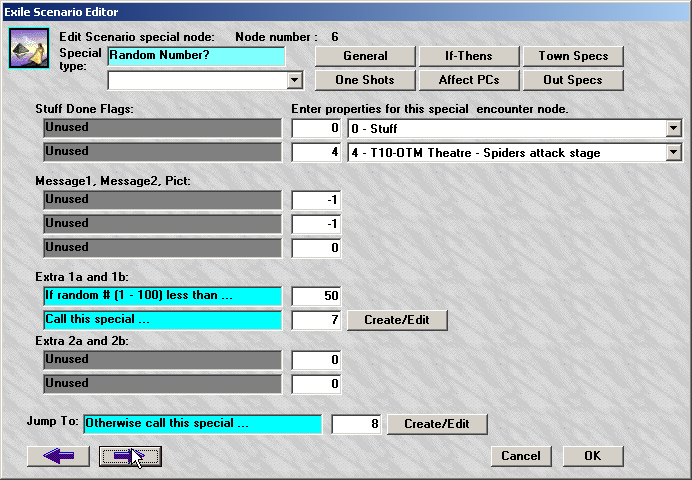The height and width of the screenshot is (480, 692).
Task: Click the right arrow next-node button
Action: coord(130,456)
